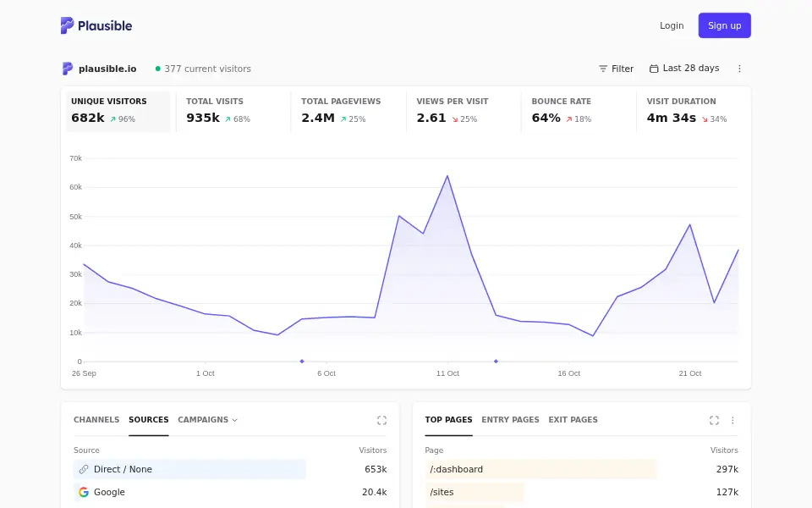Click the Login link
Screen dimensions: 812x508
(x=672, y=25)
